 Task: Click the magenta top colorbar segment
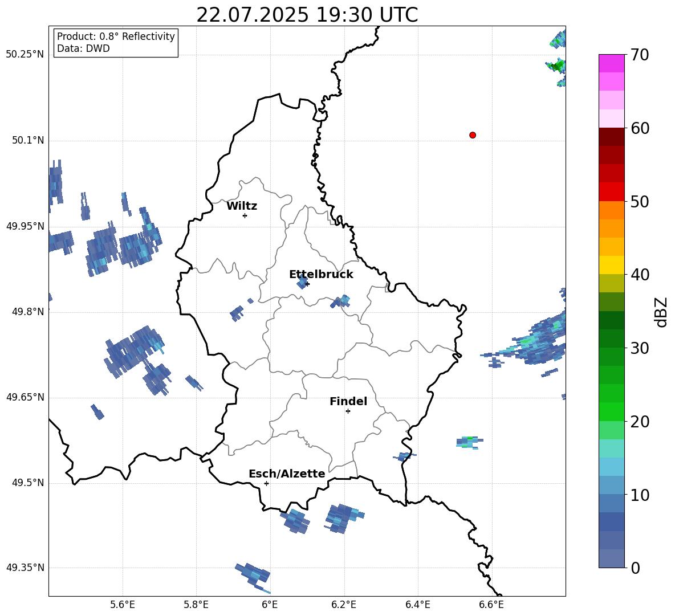[x=611, y=63]
